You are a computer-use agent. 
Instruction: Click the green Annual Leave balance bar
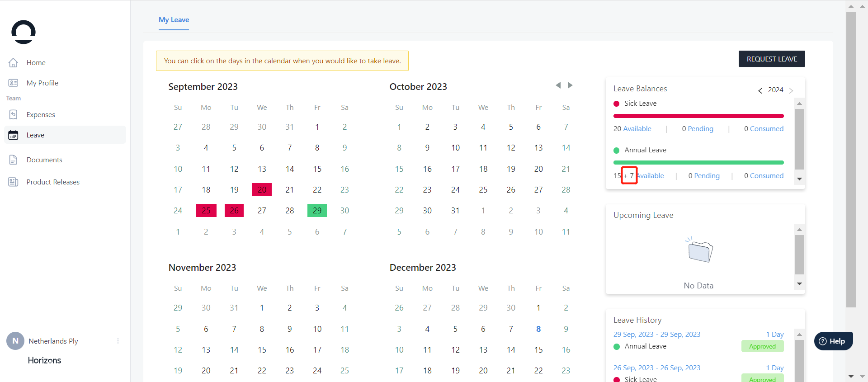pyautogui.click(x=698, y=162)
